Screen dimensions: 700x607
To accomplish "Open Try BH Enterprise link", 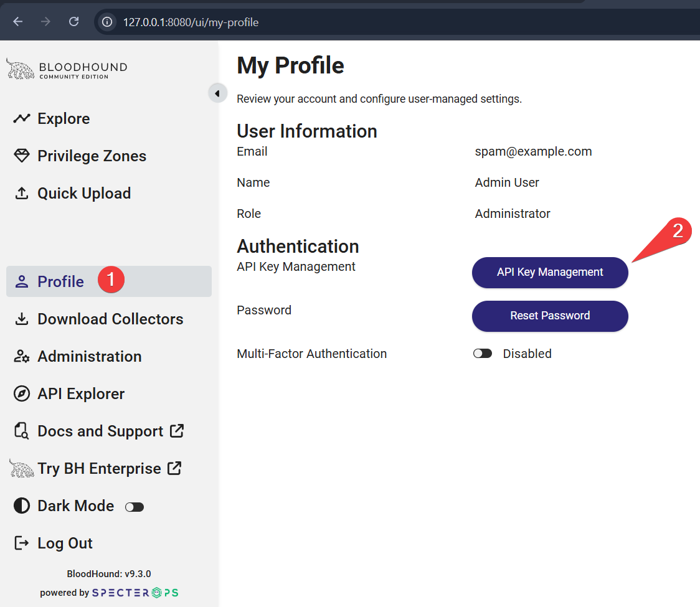I will (99, 469).
